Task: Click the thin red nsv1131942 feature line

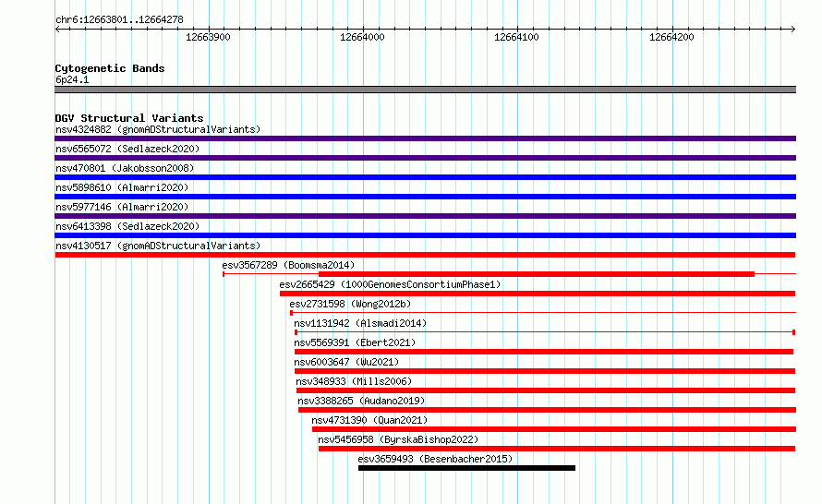Action: [x=545, y=332]
